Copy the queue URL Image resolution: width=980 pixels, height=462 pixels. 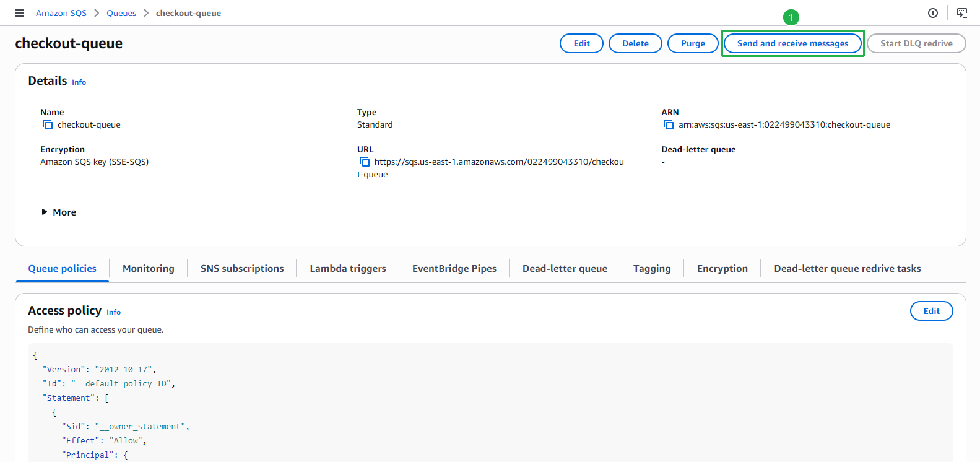(365, 162)
